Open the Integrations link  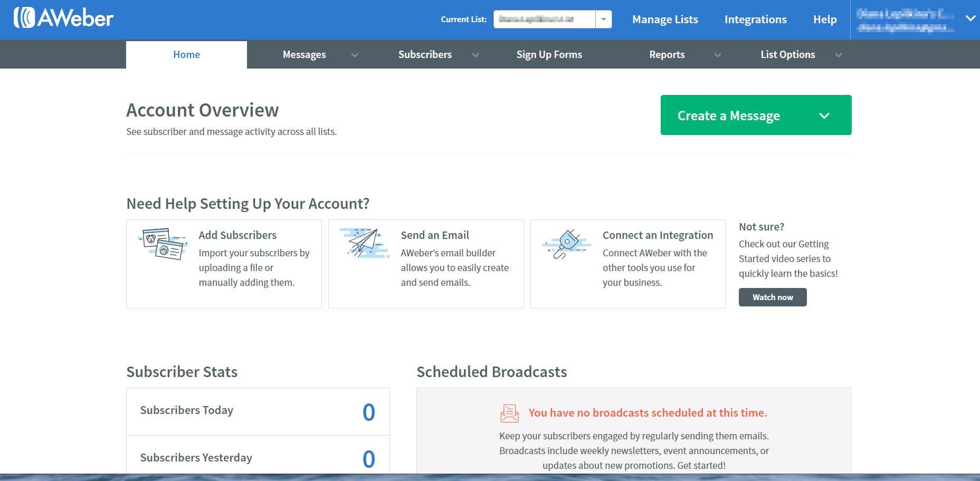(755, 20)
